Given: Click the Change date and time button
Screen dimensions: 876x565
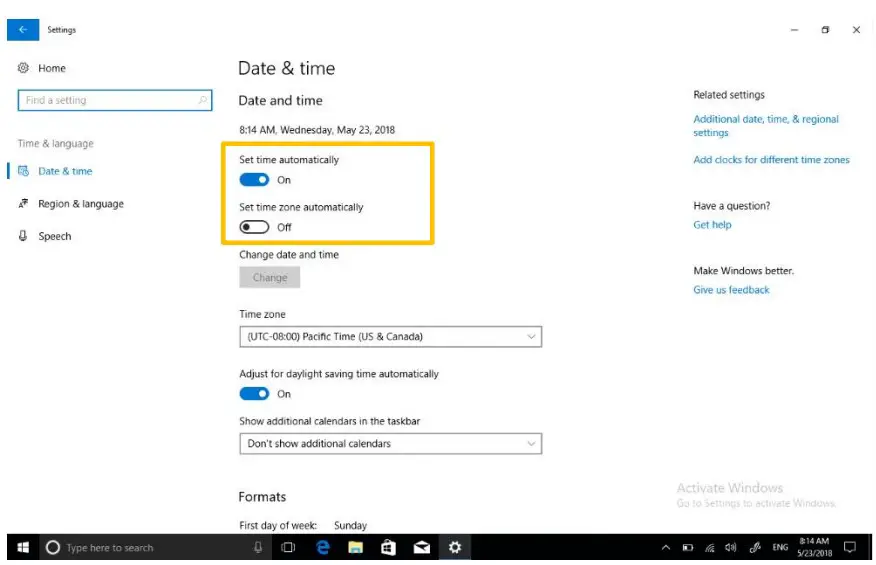Looking at the screenshot, I should [x=270, y=277].
